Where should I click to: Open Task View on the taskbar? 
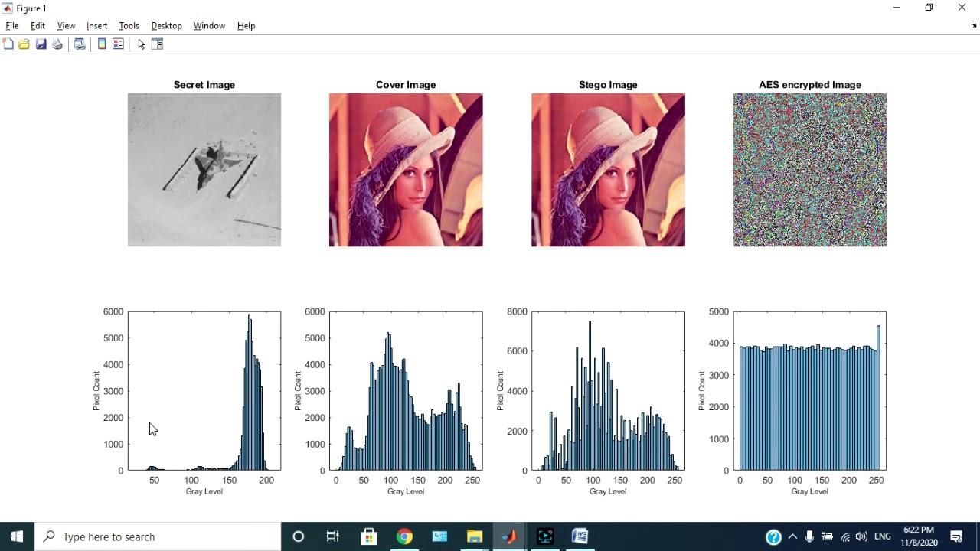tap(333, 536)
